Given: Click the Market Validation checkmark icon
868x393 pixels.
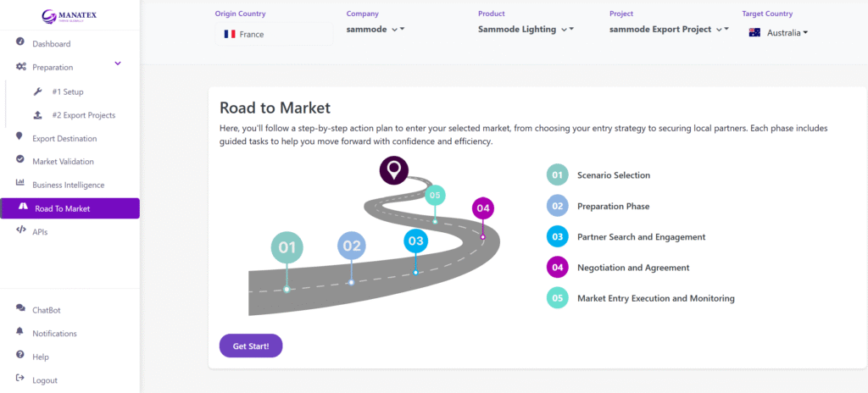Looking at the screenshot, I should tap(20, 160).
